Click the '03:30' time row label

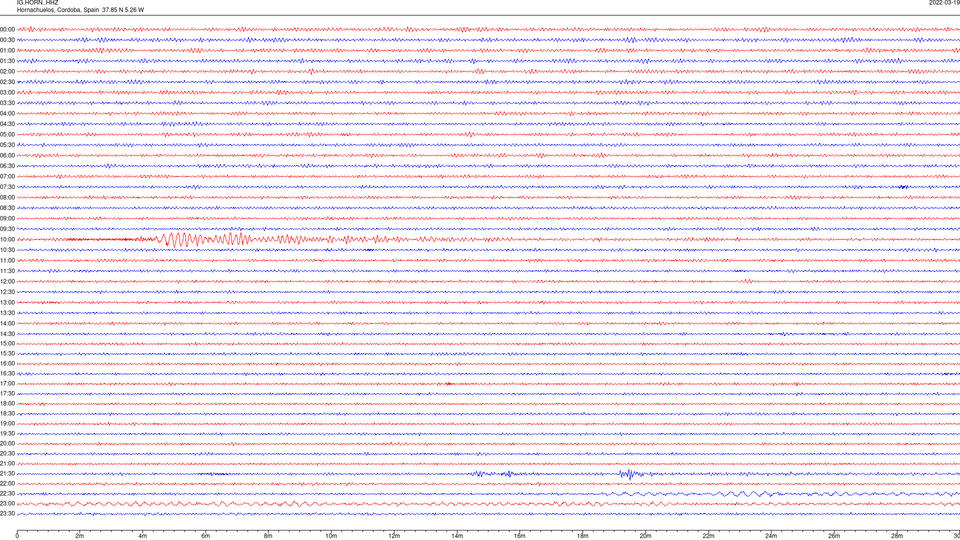click(x=7, y=103)
